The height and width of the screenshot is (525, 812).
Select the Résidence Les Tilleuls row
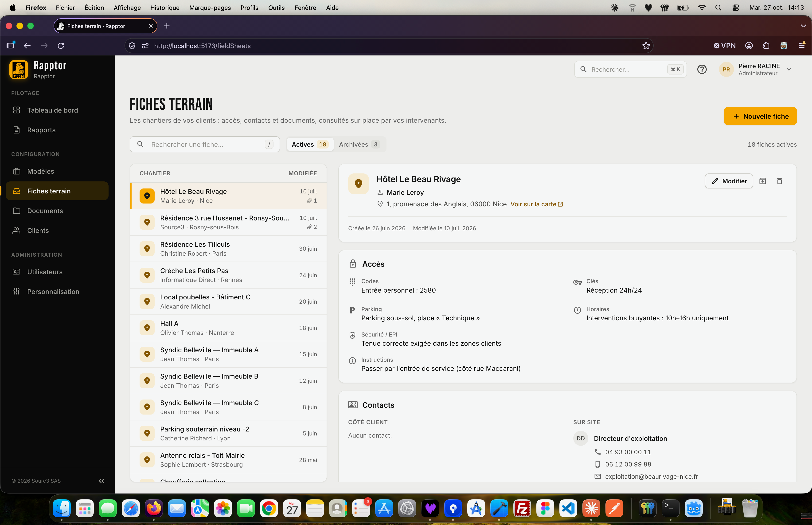228,249
